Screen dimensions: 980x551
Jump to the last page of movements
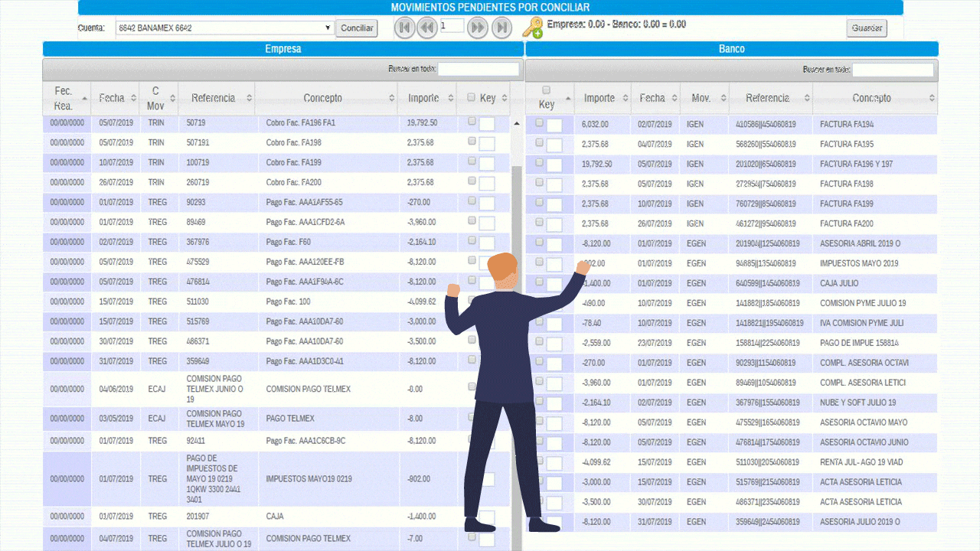click(501, 28)
